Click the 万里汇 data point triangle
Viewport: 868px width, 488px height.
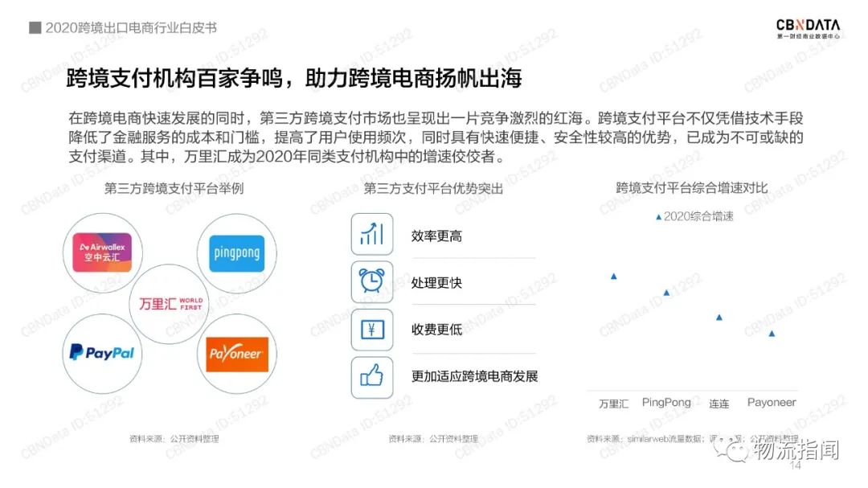tap(613, 276)
